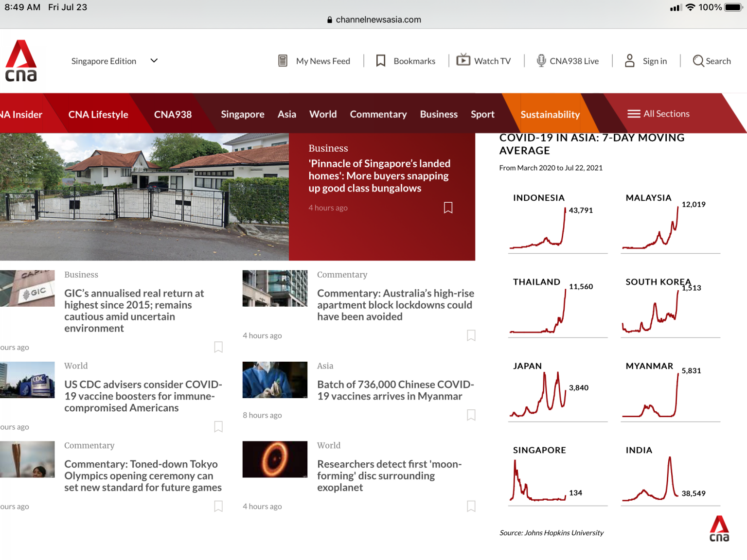Click the India COVID-19 chart
747x560 pixels.
tap(671, 475)
